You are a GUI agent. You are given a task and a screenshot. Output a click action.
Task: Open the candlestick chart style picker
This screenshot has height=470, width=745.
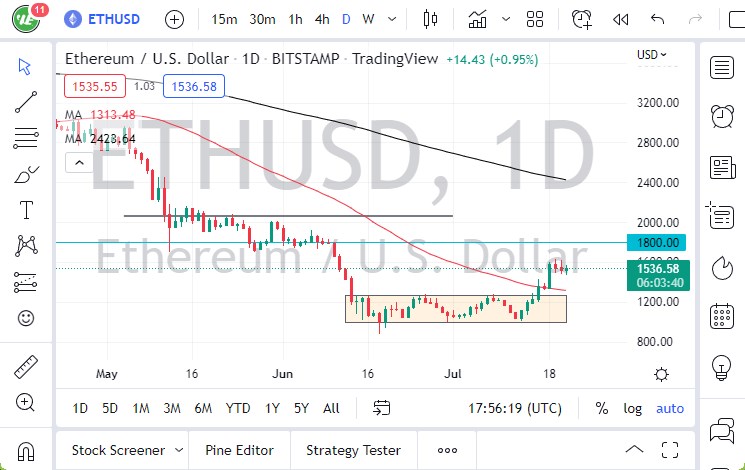(430, 19)
